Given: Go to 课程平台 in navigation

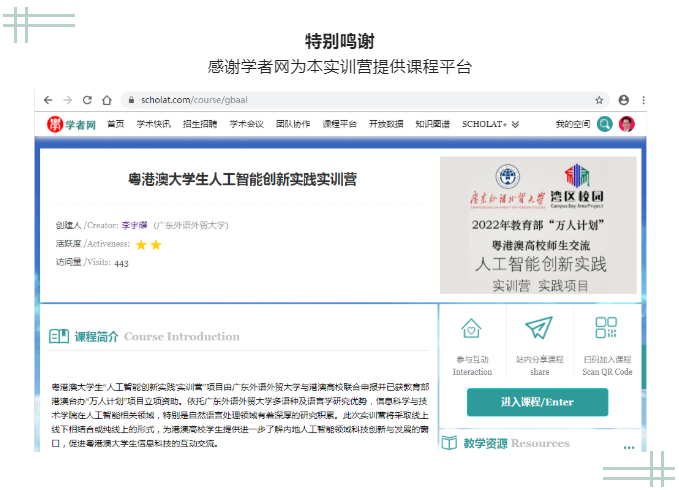Looking at the screenshot, I should (x=339, y=124).
